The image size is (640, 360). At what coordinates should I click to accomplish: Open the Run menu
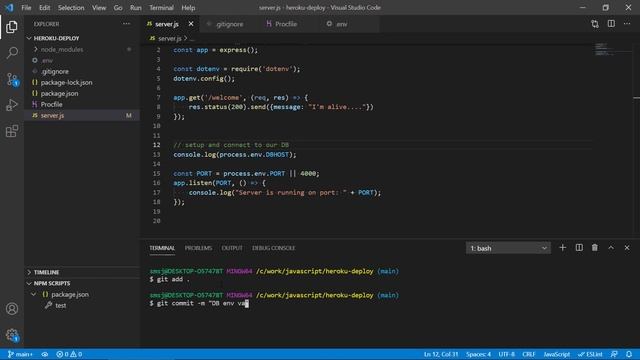(136, 8)
